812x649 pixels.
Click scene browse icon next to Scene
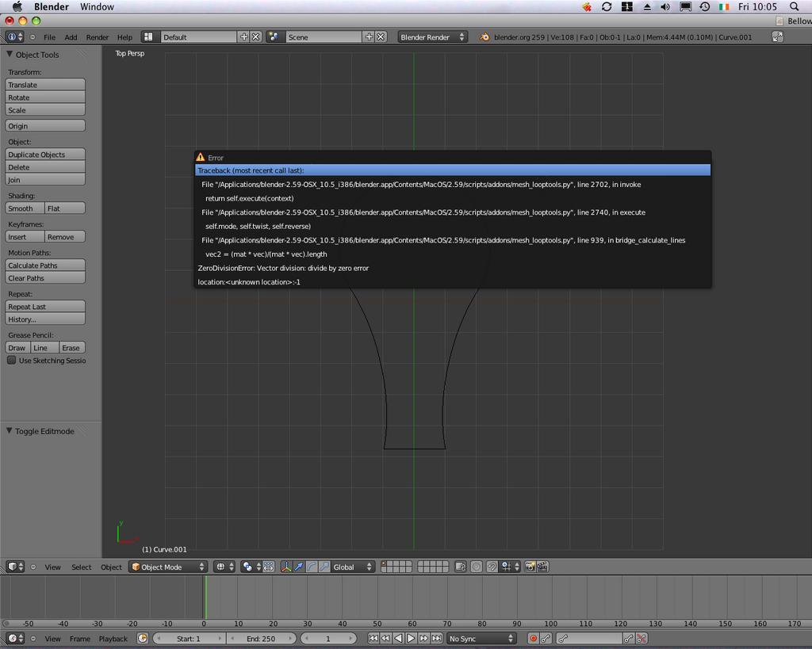click(x=274, y=36)
